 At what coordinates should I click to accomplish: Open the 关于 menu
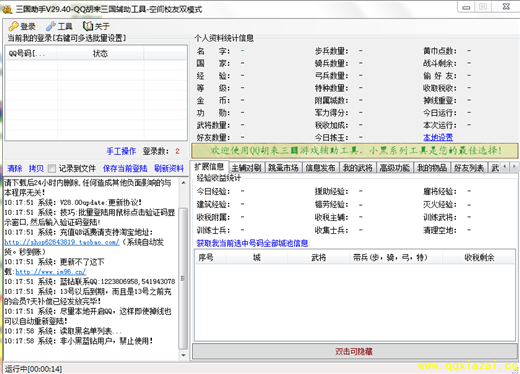coord(96,26)
